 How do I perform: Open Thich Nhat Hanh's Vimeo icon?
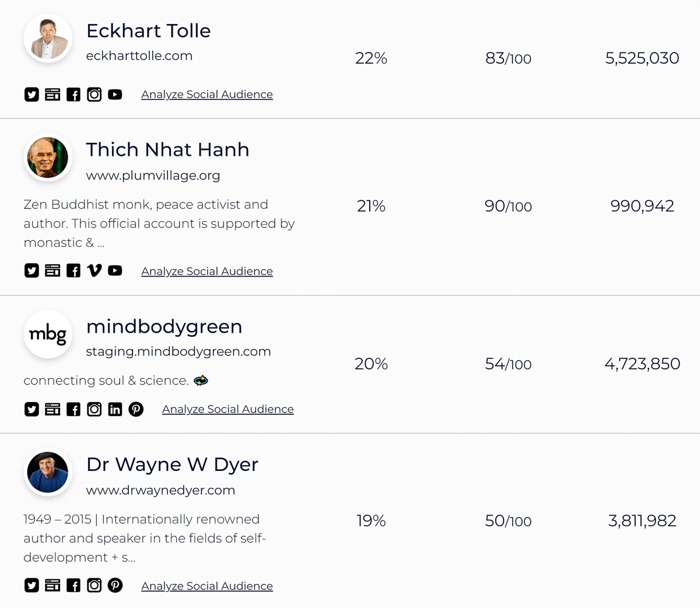point(94,270)
